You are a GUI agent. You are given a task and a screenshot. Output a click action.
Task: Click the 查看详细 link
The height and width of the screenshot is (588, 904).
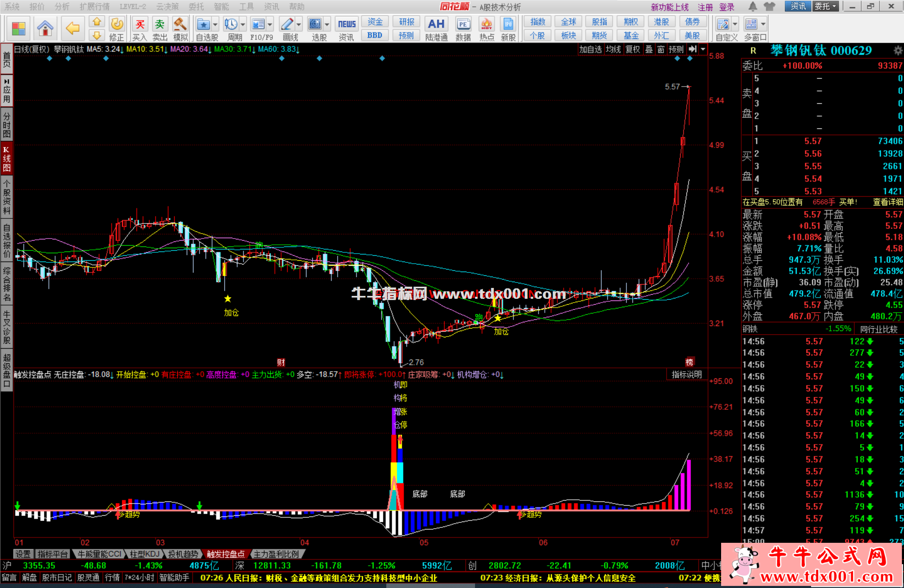(888, 202)
